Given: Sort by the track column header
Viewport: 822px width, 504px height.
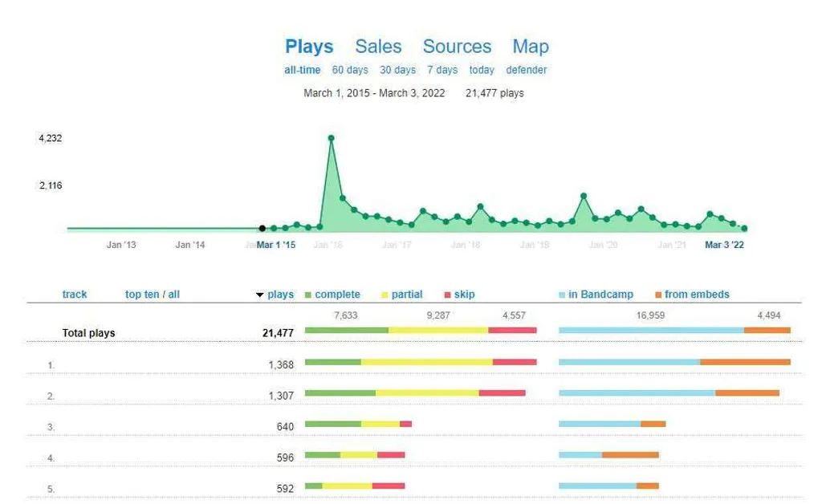Looking at the screenshot, I should [75, 295].
